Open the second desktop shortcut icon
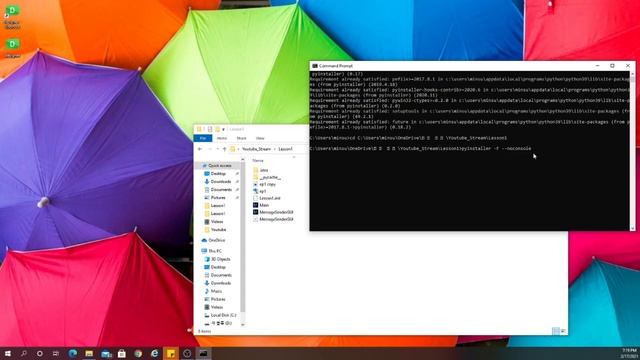This screenshot has width=640, height=360. pyautogui.click(x=12, y=47)
